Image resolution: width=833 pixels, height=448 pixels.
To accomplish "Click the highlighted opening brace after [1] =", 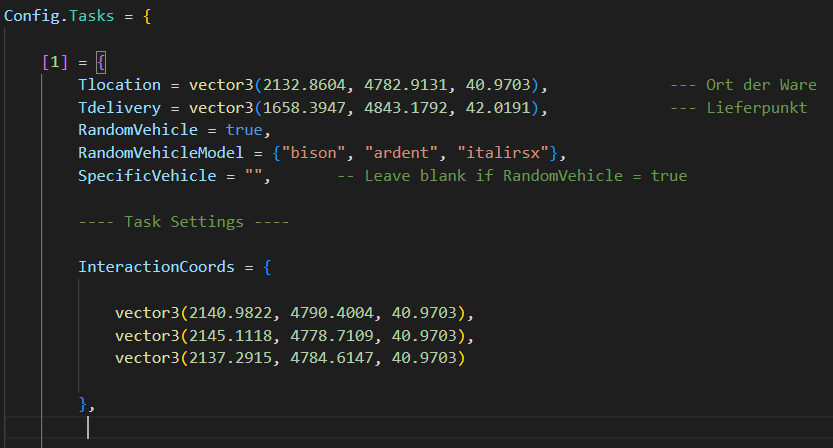I will coord(101,62).
